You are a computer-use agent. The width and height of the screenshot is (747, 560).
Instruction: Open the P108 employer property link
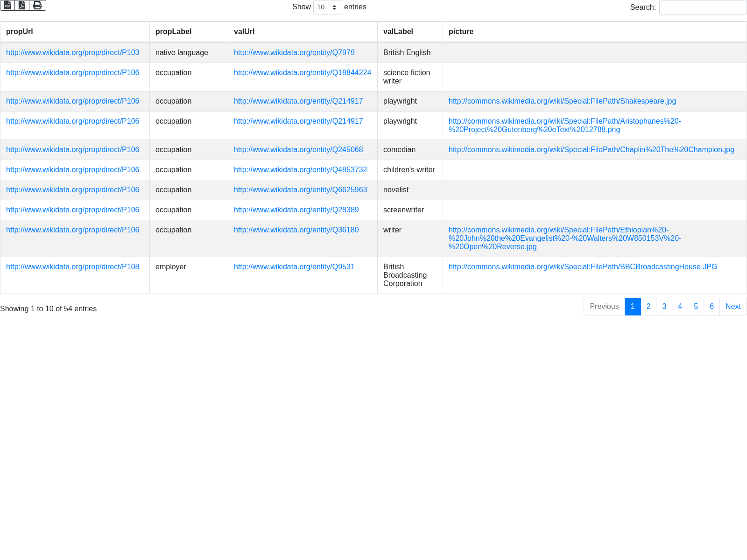tap(72, 267)
